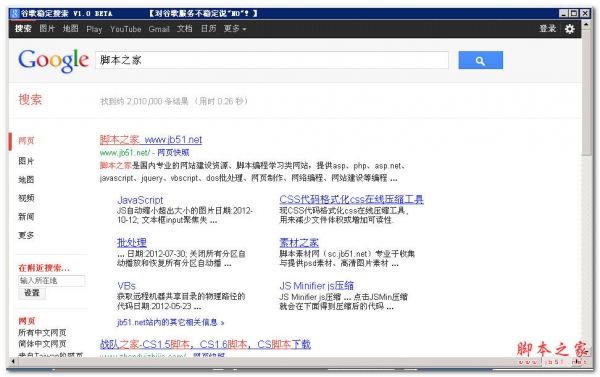Viewport: 600px width, 377px height.
Task: Open 地图 in the top navigation bar
Action: 70,29
